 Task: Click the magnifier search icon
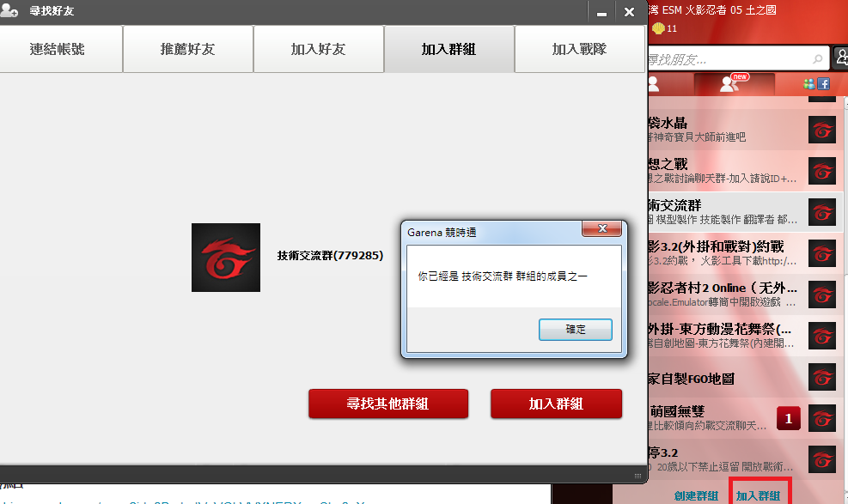pyautogui.click(x=818, y=59)
